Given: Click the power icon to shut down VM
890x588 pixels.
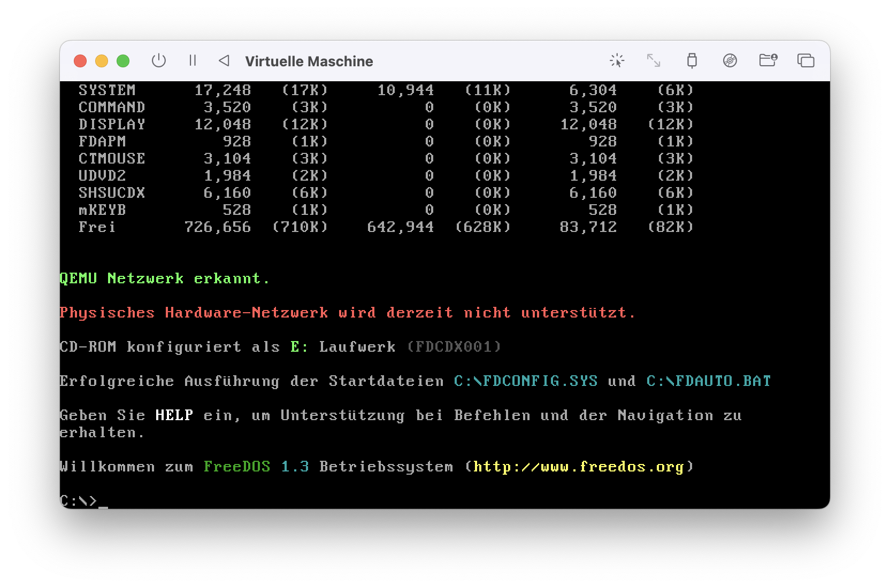Looking at the screenshot, I should click(x=159, y=61).
